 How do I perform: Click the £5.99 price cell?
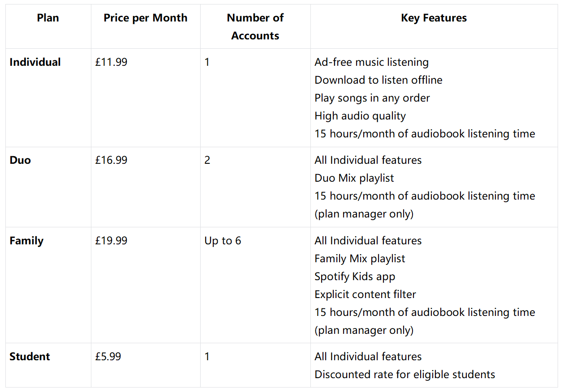(108, 357)
